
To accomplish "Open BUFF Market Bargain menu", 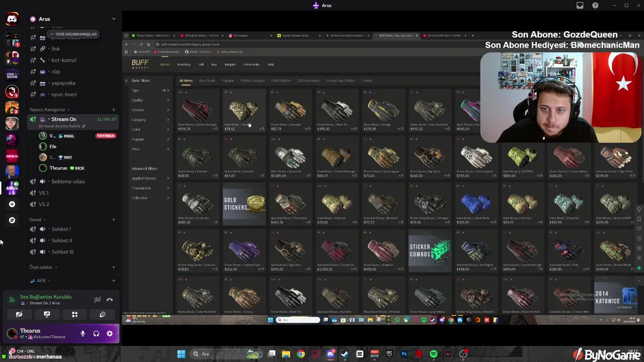I will point(230,64).
